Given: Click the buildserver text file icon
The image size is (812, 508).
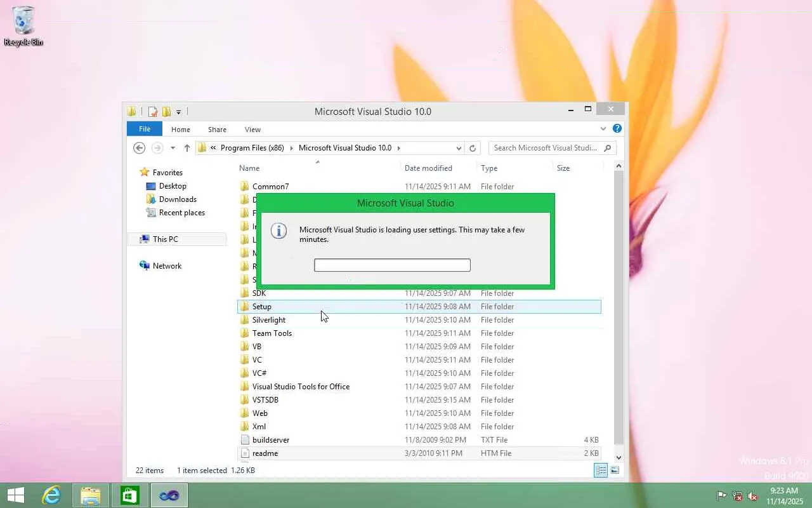Looking at the screenshot, I should coord(245,440).
